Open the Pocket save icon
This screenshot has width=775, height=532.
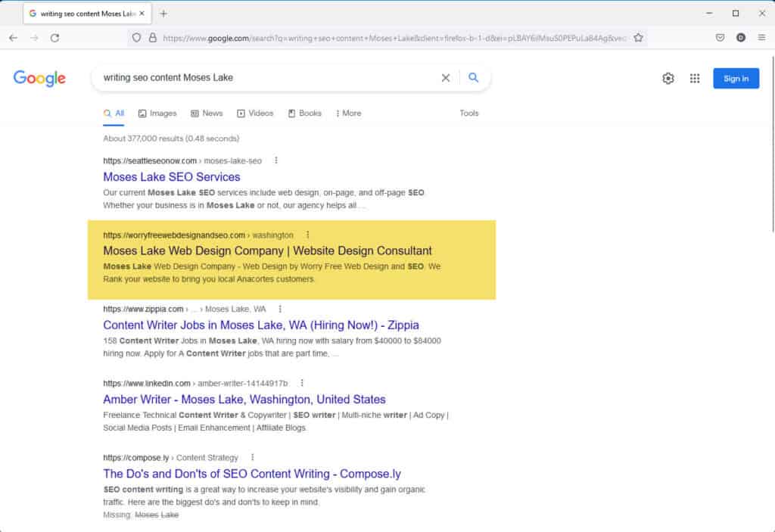click(721, 38)
